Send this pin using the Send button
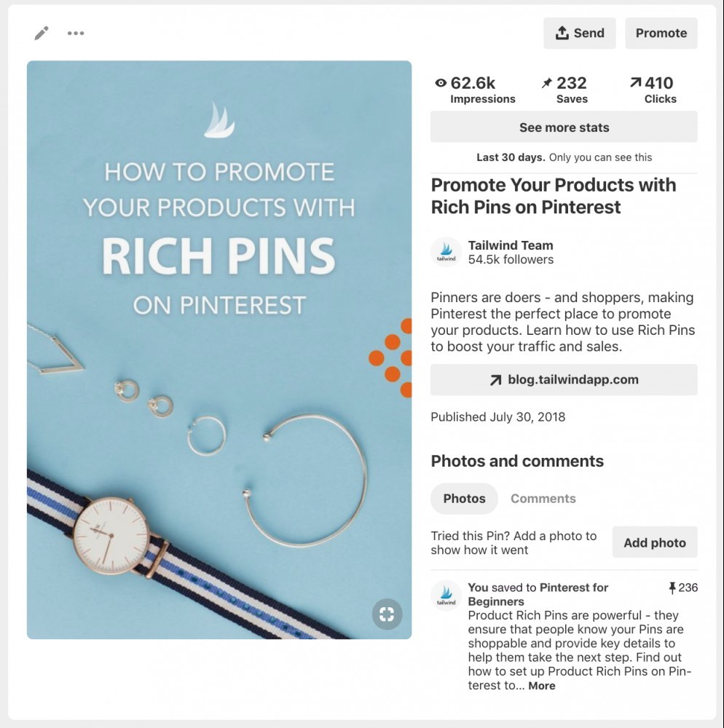Screen dimensions: 724x728 pos(580,33)
